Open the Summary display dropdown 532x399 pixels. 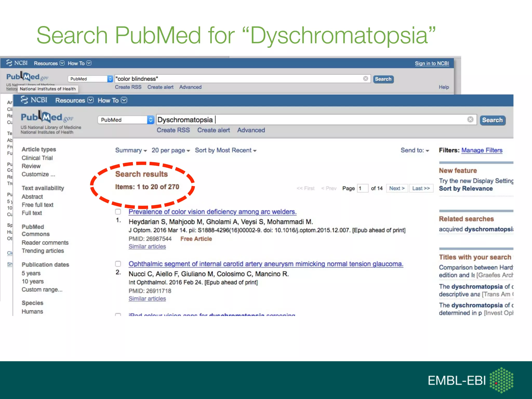(131, 150)
